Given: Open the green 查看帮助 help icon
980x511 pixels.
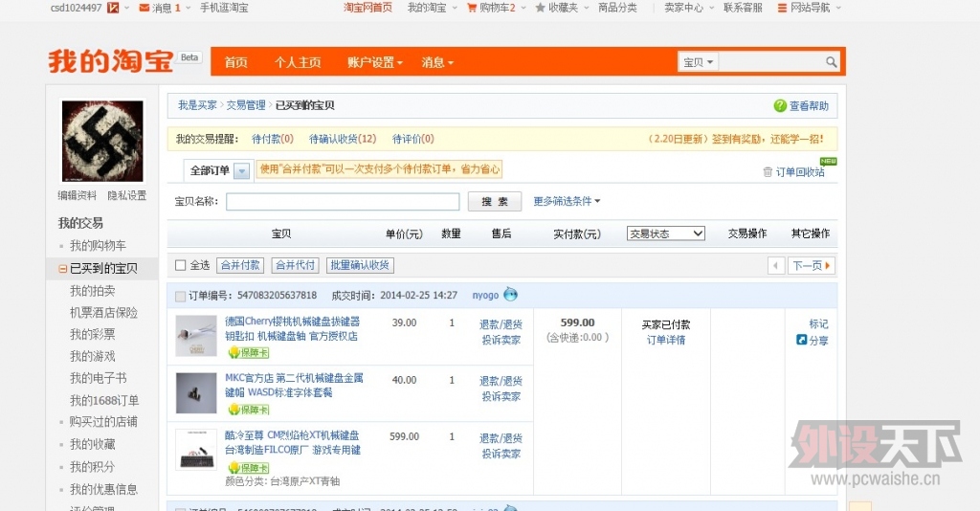Looking at the screenshot, I should point(779,105).
